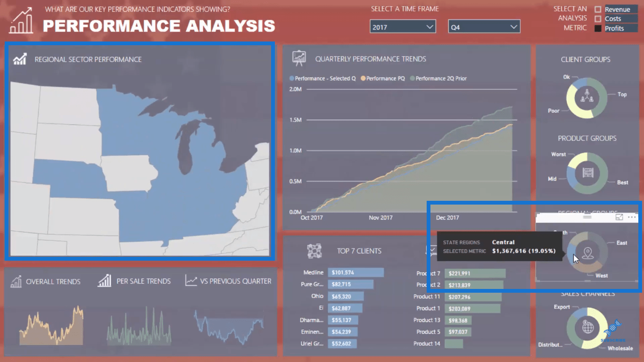Click the globe icon in Sales Channels donut
Viewport: 644px width, 362px height.
pyautogui.click(x=587, y=327)
